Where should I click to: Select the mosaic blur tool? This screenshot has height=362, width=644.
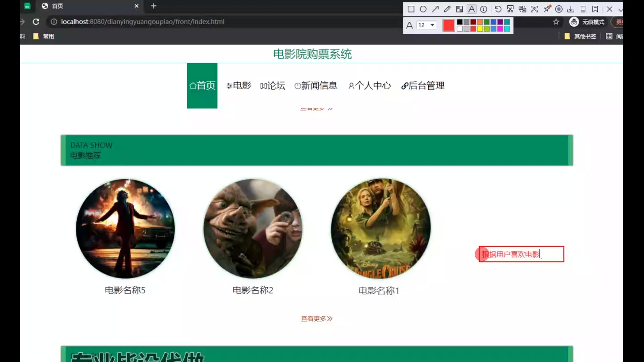[x=459, y=9]
